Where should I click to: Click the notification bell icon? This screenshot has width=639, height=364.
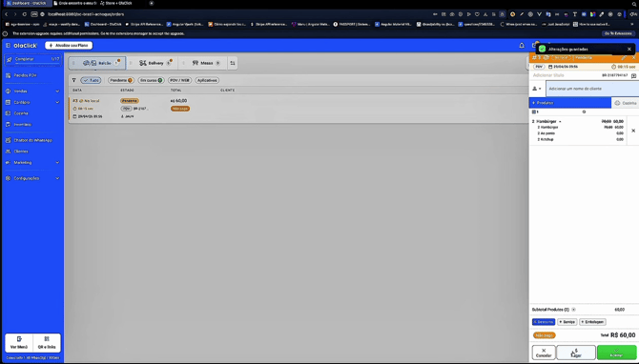[522, 45]
